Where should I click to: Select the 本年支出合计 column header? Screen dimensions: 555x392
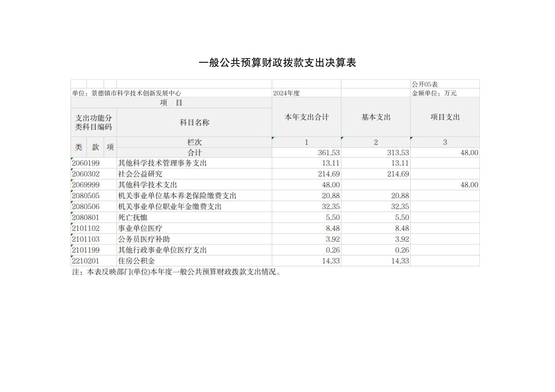306,117
